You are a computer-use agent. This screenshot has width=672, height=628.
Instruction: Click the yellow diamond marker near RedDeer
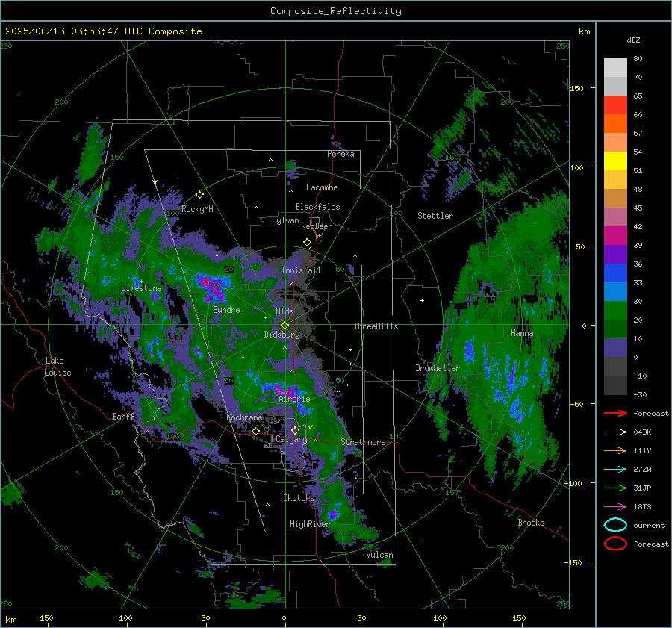coord(307,243)
